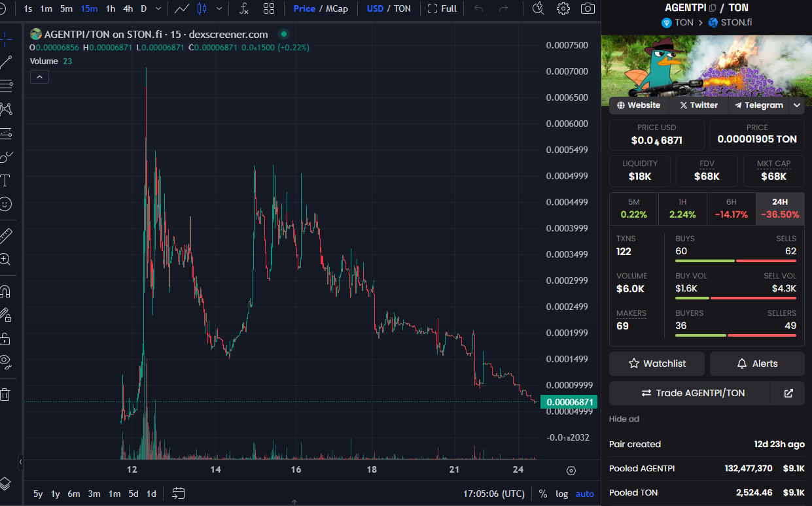Open the Indicators fx button
This screenshot has height=506, width=812.
tap(244, 8)
